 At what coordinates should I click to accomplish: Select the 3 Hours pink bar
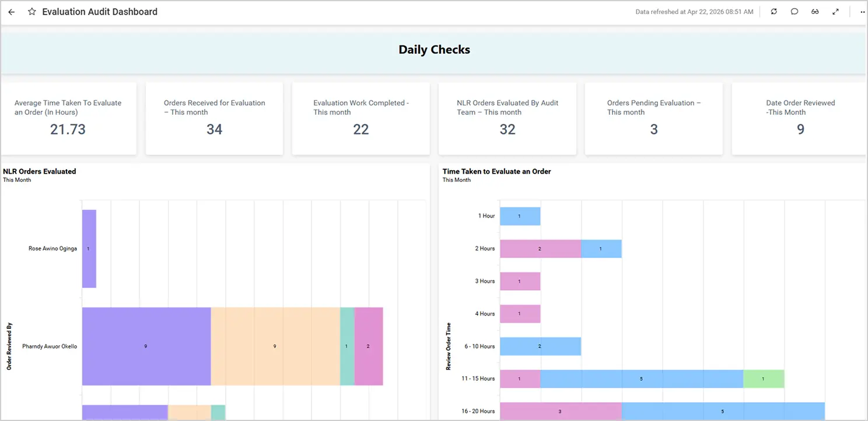pos(520,281)
